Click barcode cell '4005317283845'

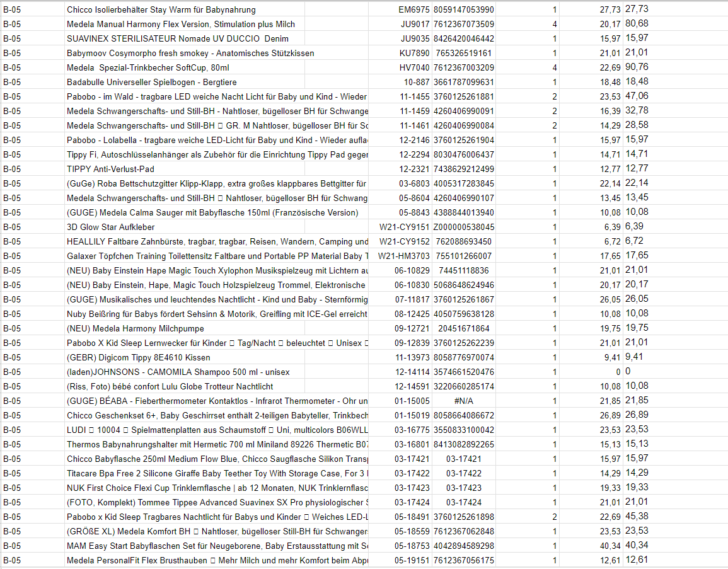(x=463, y=183)
